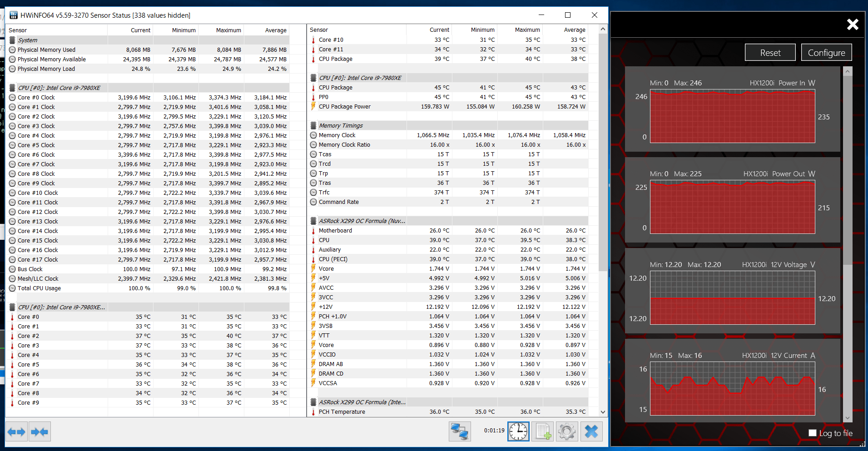This screenshot has height=451, width=868.
Task: Click the Core #0 temperature thermometer icon
Action: (x=12, y=317)
